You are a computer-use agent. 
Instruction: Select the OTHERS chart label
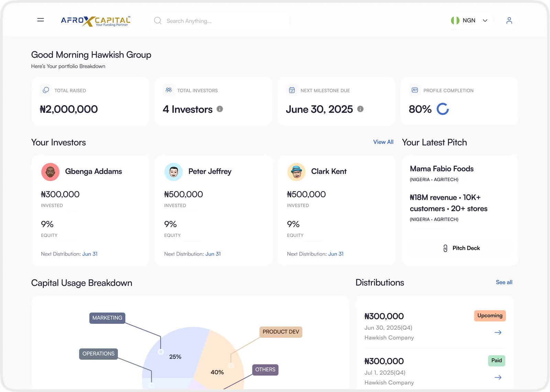click(x=265, y=370)
